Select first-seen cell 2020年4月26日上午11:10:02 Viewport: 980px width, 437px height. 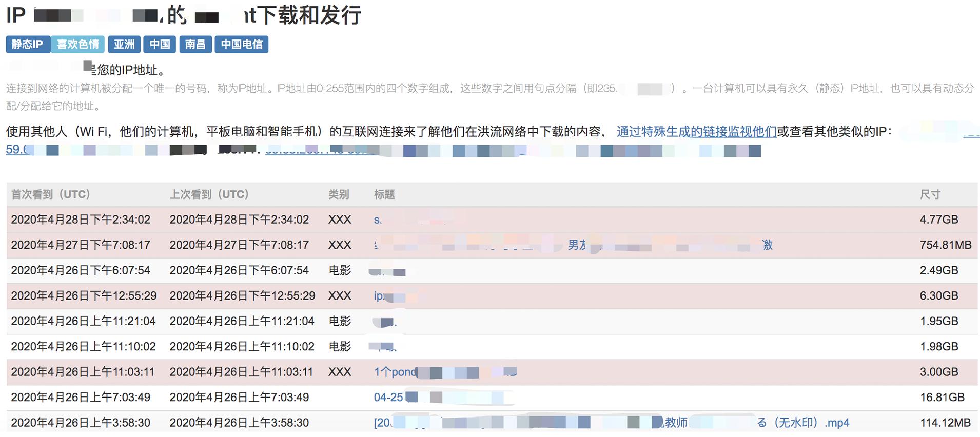[83, 347]
